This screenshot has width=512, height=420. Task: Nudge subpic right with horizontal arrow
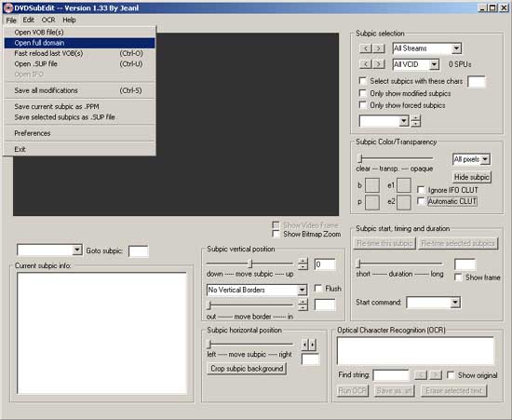pyautogui.click(x=313, y=345)
